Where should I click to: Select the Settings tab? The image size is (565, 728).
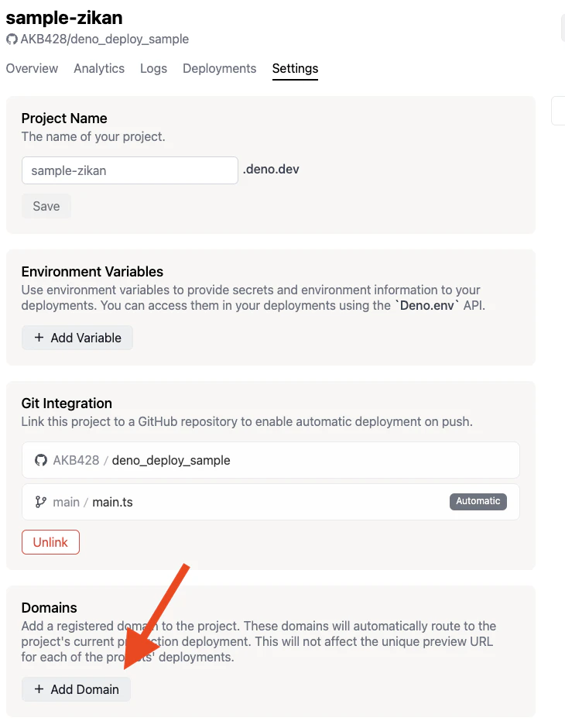[x=295, y=68]
